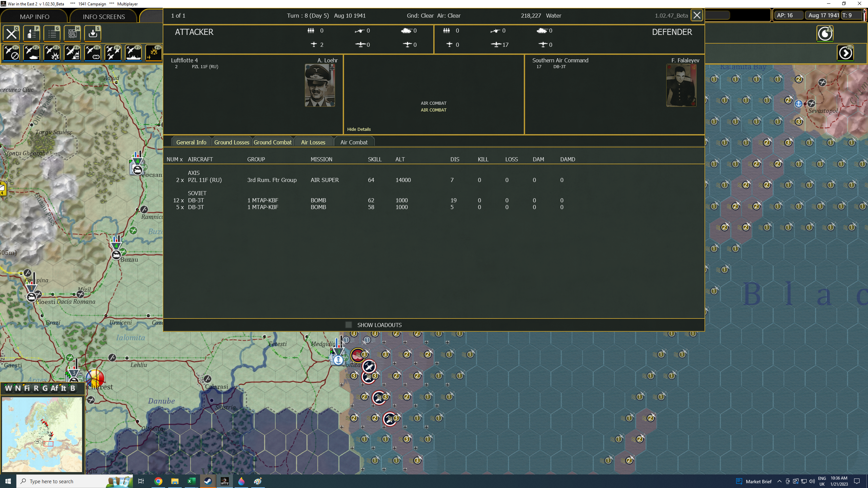Select the F6 air superiority mission
This screenshot has height=488, width=868.
(113, 53)
